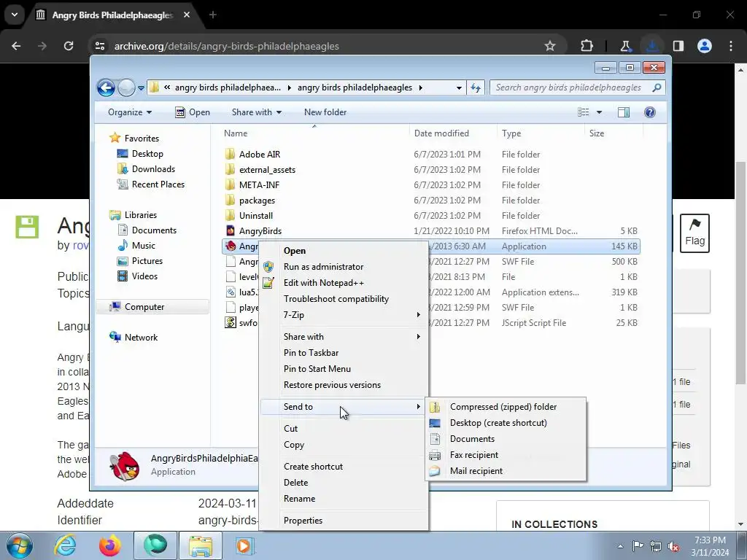Open the Organize dropdown menu
Screen dimensions: 747x560
(130, 112)
